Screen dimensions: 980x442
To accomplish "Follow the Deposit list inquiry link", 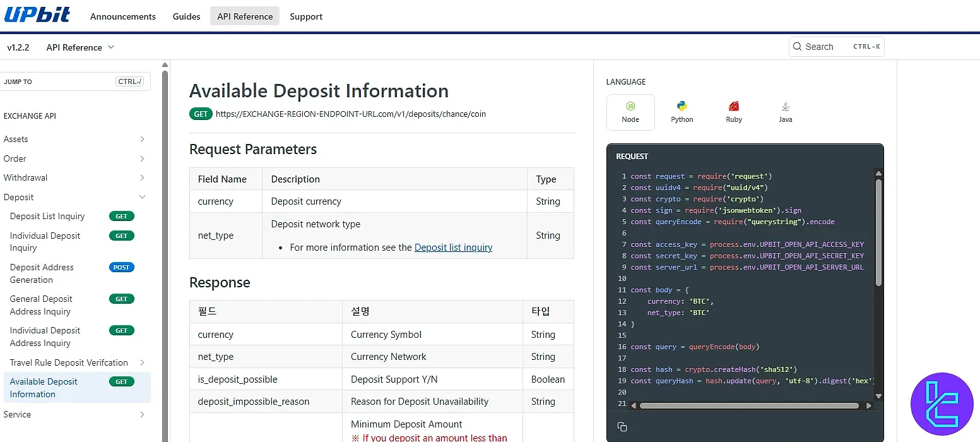I will (453, 248).
